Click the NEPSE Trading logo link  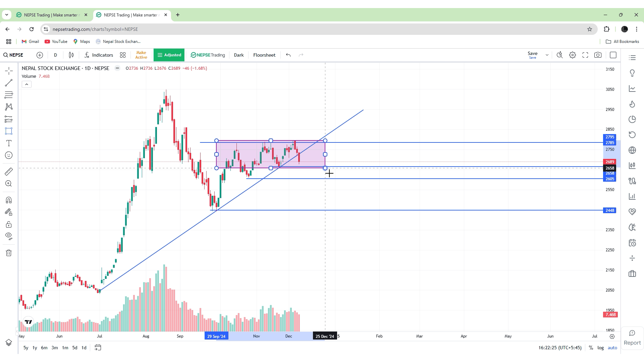point(208,55)
